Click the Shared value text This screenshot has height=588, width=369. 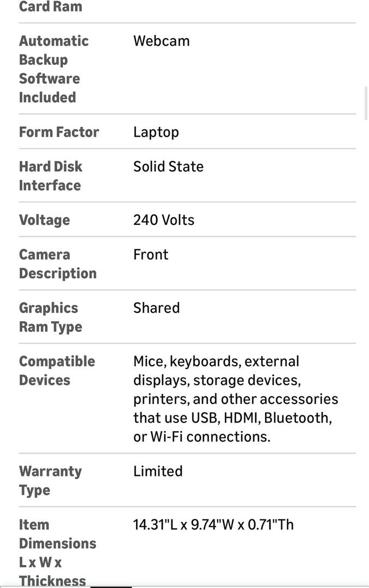(x=156, y=308)
